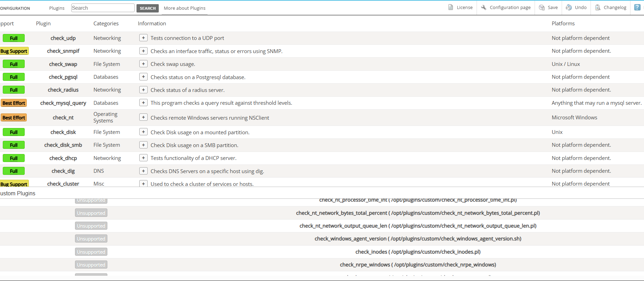Click the License document icon
Viewport: 644px width, 281px height.
click(451, 7)
